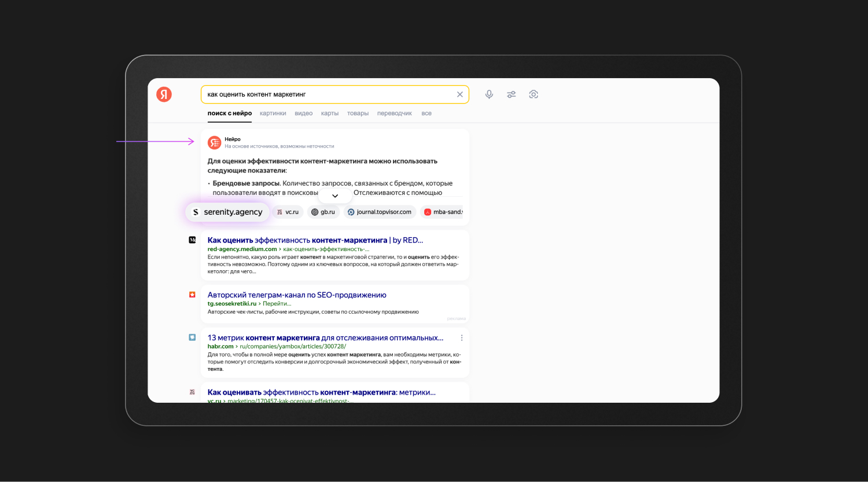Open Как оценить эффективность контент-маркетинга by RED link
The image size is (868, 482).
[315, 240]
